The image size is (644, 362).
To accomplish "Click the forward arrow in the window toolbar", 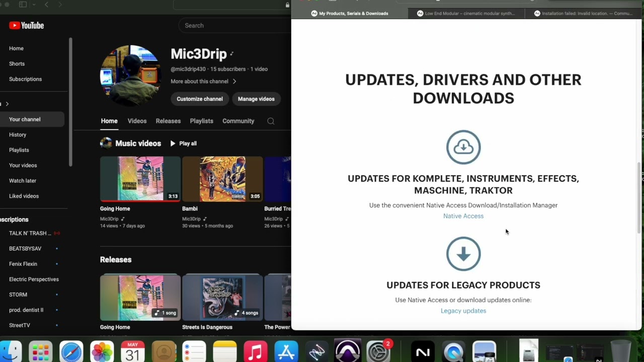I will (x=60, y=5).
